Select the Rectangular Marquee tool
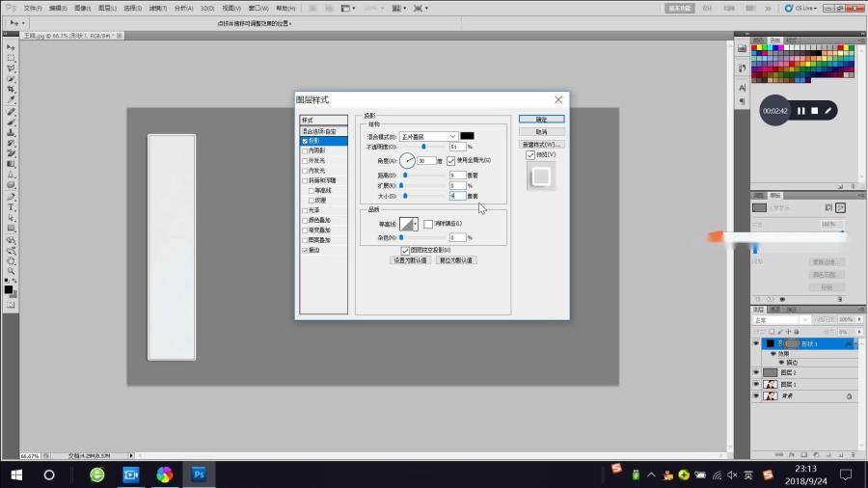The image size is (868, 488). (x=11, y=58)
